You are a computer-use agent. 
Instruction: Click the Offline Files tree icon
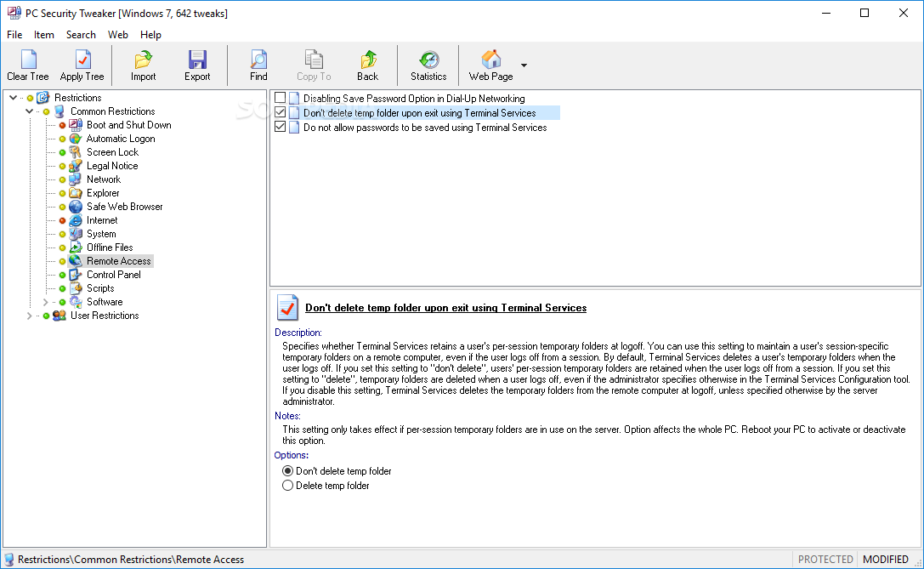click(76, 247)
